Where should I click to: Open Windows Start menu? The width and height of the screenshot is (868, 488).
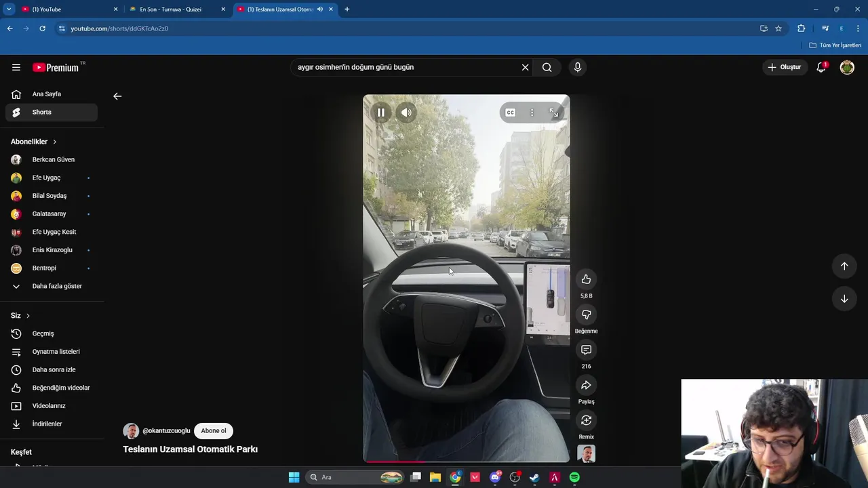coord(294,477)
